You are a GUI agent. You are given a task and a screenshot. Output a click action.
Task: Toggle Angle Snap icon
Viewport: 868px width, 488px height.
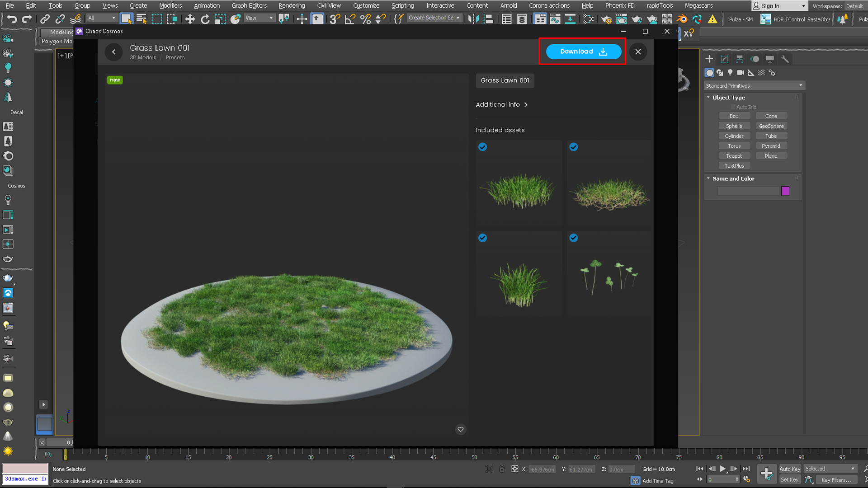click(350, 19)
